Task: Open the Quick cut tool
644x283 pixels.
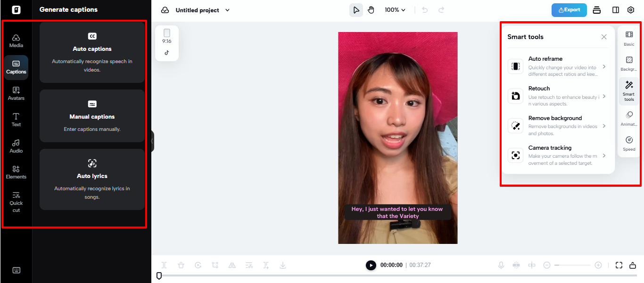Action: [16, 202]
